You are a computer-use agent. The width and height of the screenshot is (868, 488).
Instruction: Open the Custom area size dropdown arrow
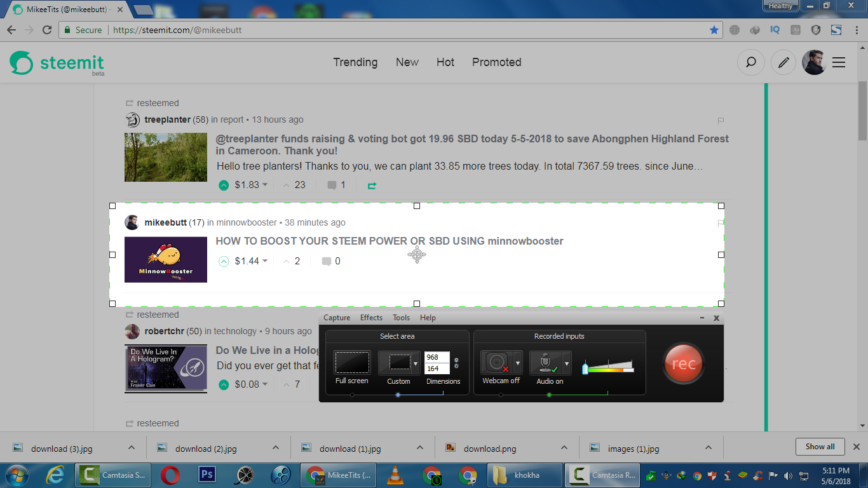[x=416, y=363]
